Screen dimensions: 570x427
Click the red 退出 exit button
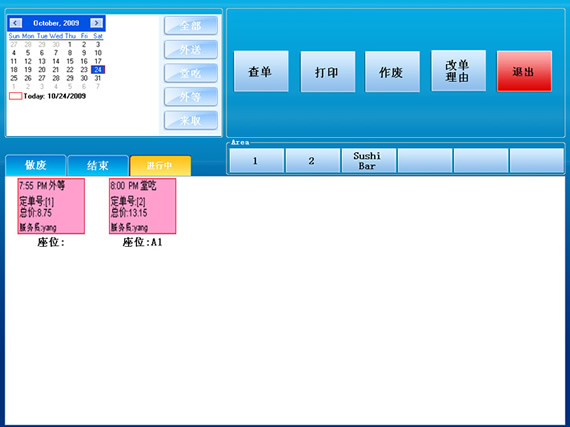(x=524, y=71)
